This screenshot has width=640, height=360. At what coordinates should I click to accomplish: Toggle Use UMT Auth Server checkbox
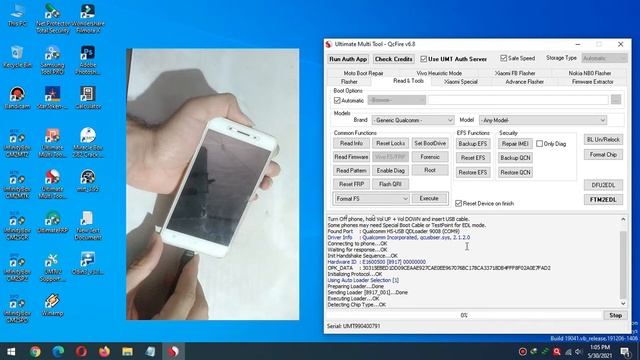423,59
